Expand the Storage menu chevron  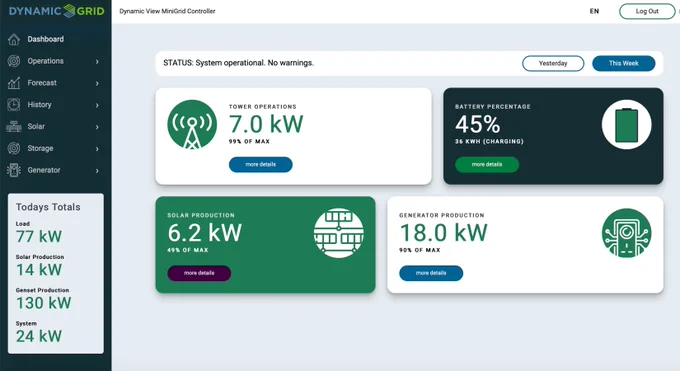tap(97, 149)
